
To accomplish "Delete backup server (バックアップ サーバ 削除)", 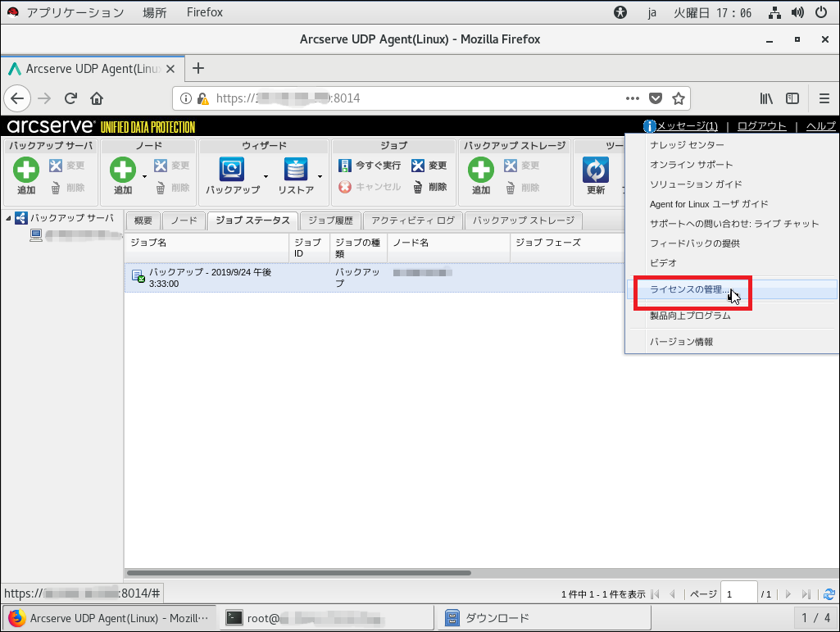I will click(67, 188).
